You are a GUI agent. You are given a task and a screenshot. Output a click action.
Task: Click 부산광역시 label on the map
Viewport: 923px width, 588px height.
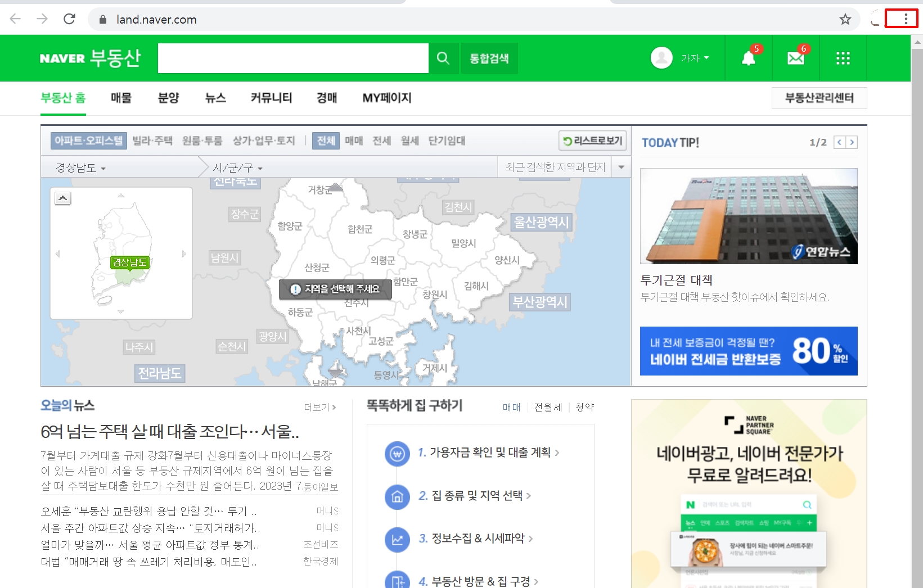click(x=540, y=302)
